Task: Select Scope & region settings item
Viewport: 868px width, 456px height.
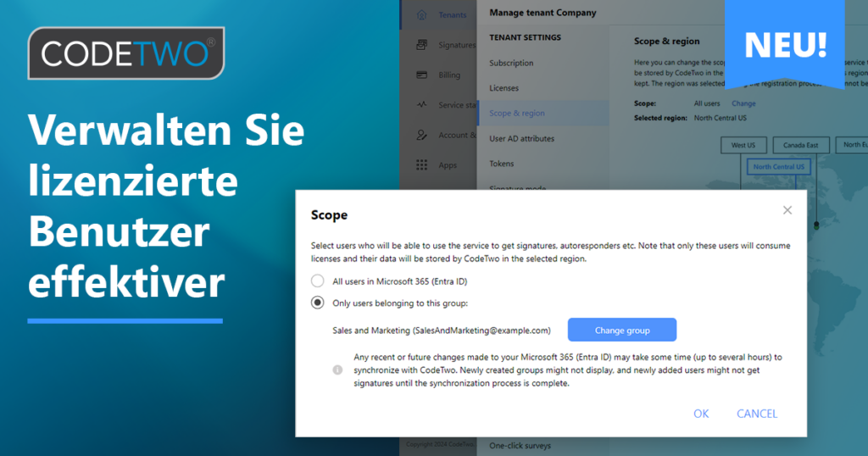Action: (x=543, y=113)
